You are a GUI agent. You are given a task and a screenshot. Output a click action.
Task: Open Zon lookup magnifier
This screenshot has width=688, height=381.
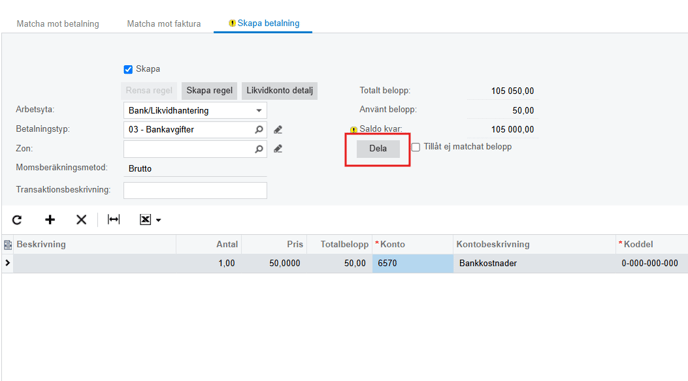pyautogui.click(x=259, y=149)
